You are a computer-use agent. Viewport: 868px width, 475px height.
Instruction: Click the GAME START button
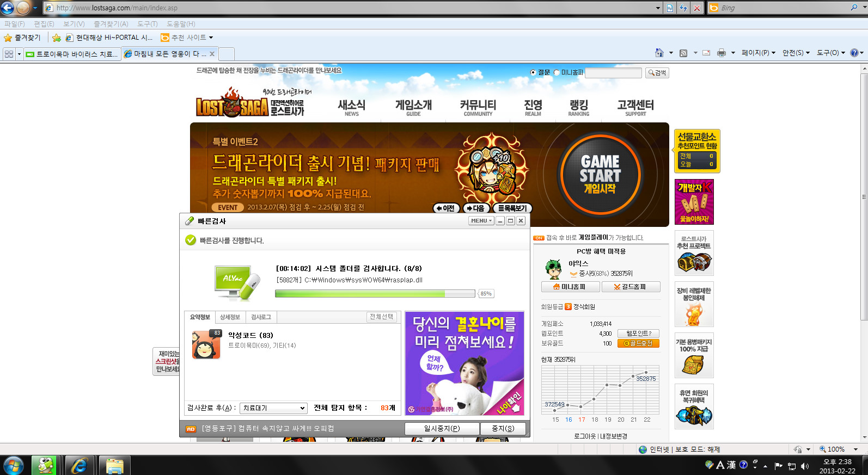pos(600,175)
